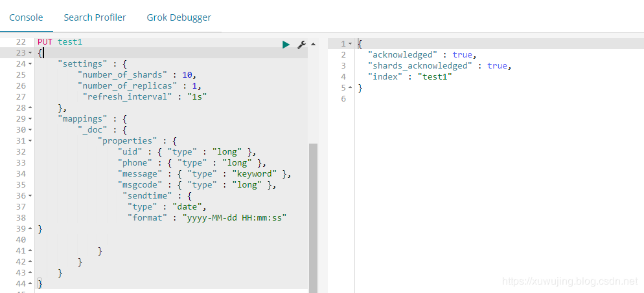This screenshot has width=644, height=293.
Task: Toggle fold marker at response line 5
Action: tap(350, 88)
